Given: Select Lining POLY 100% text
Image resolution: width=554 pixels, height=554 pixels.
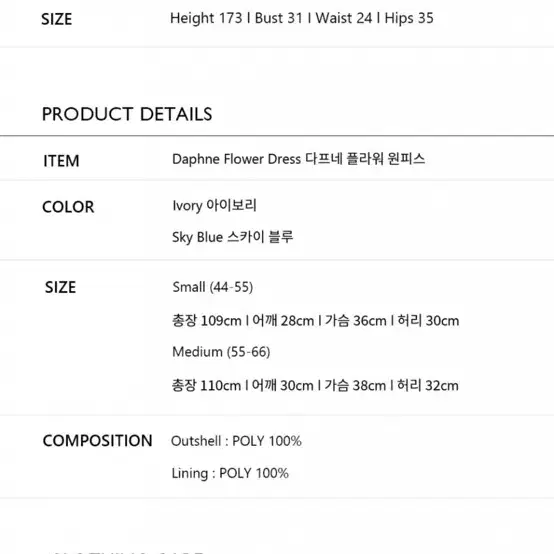Looking at the screenshot, I should pos(230,473).
